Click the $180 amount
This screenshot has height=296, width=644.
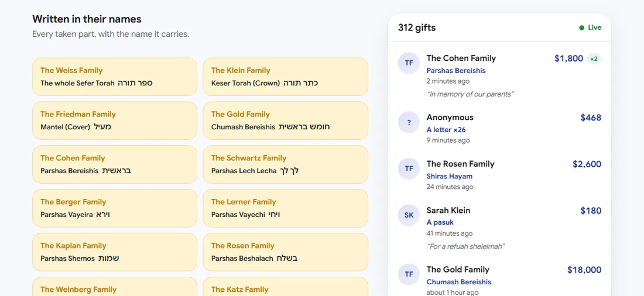(x=591, y=211)
